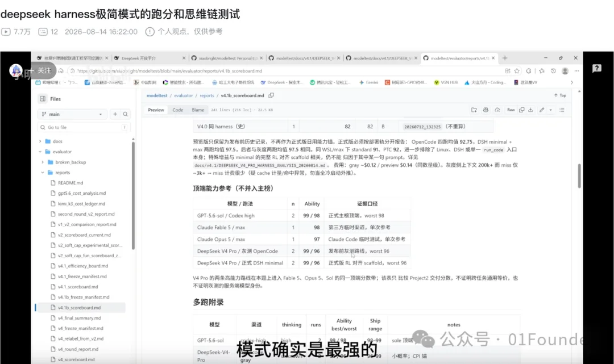Click the bookmarks bar overflow chevron
This screenshot has height=364, width=614.
pyautogui.click(x=572, y=82)
